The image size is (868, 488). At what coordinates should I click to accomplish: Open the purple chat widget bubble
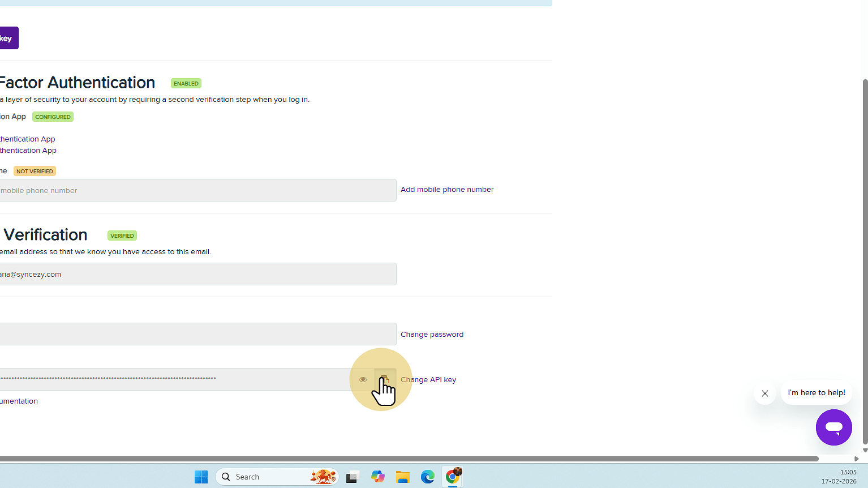point(833,427)
